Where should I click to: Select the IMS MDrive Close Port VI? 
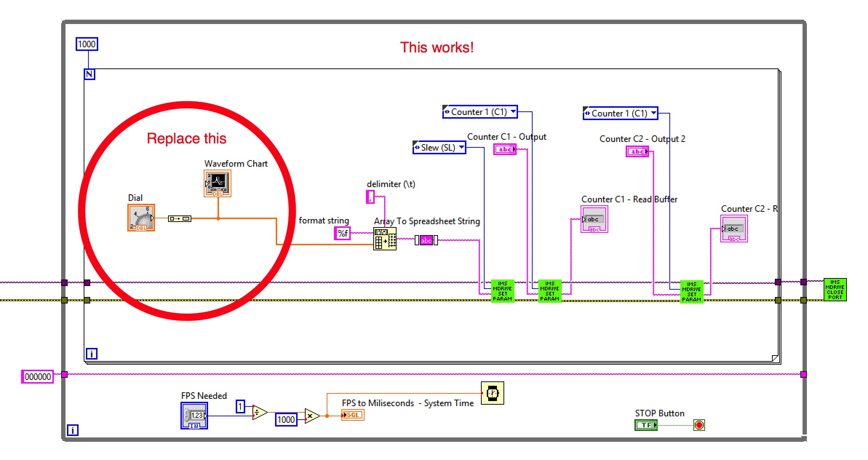[835, 290]
